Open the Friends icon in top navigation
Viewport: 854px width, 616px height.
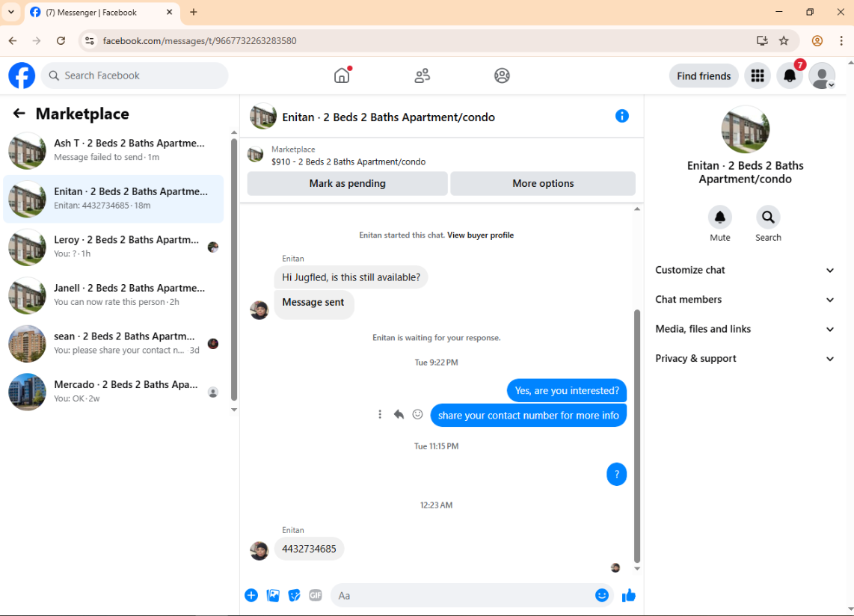[422, 76]
